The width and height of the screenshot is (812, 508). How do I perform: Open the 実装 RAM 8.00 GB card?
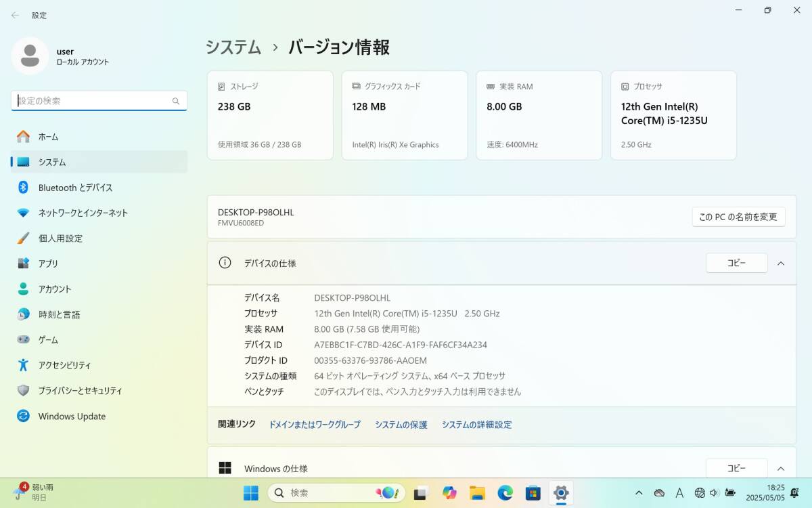539,115
